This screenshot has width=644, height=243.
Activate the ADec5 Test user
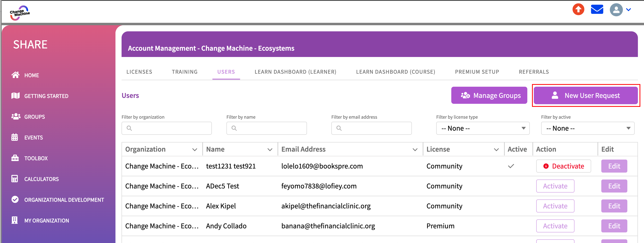555,186
